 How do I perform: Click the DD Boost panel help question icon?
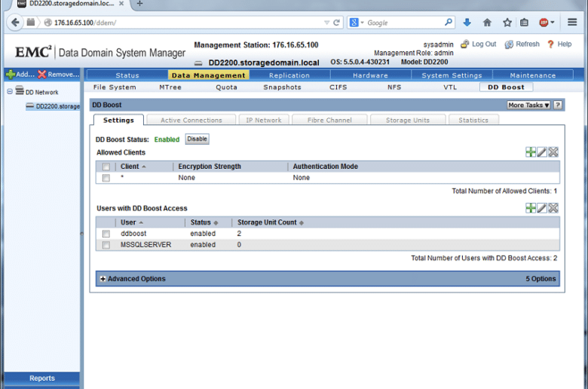coord(558,105)
